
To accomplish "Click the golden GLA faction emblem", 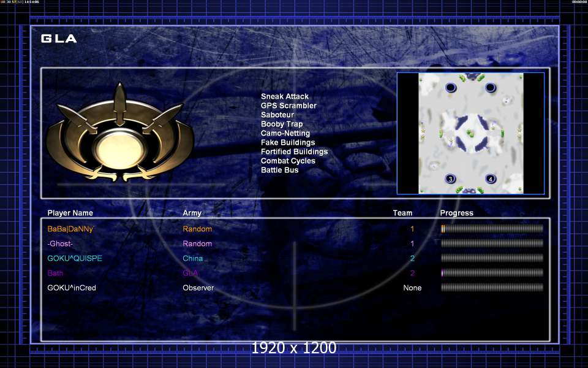I will click(x=119, y=132).
